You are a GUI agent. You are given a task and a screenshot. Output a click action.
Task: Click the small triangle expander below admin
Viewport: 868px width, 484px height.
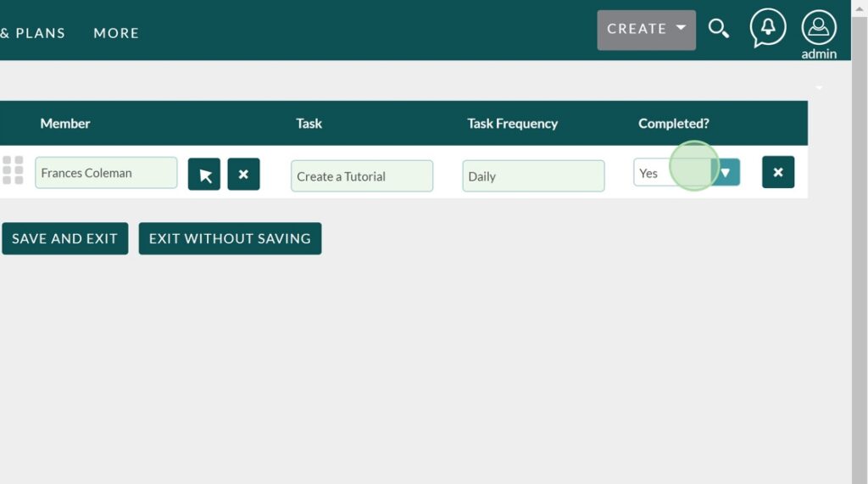point(819,87)
